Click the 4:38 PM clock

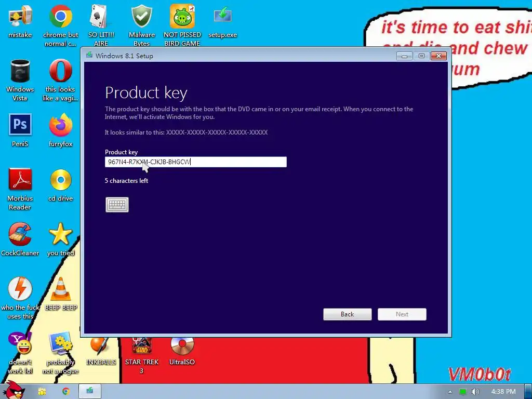tap(503, 392)
